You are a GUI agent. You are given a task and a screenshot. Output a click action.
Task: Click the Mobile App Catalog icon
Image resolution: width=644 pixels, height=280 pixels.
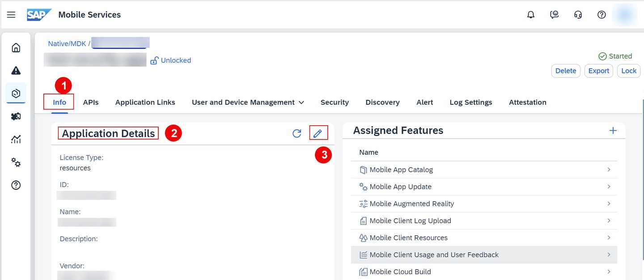[x=363, y=170]
